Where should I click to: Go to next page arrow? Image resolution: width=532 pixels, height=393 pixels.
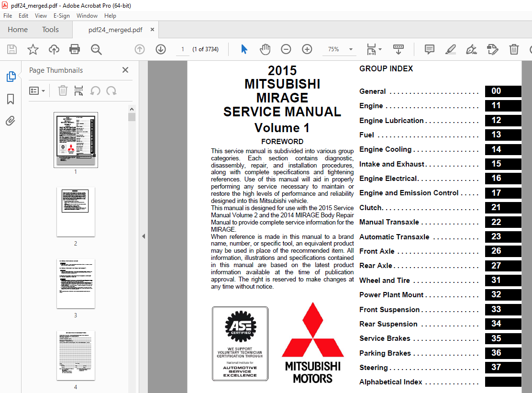pyautogui.click(x=161, y=50)
